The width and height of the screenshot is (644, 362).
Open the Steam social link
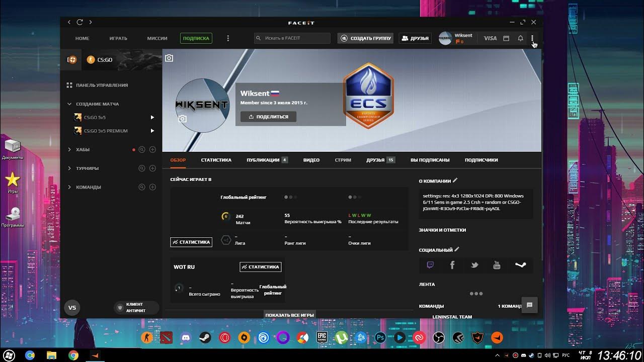click(520, 265)
